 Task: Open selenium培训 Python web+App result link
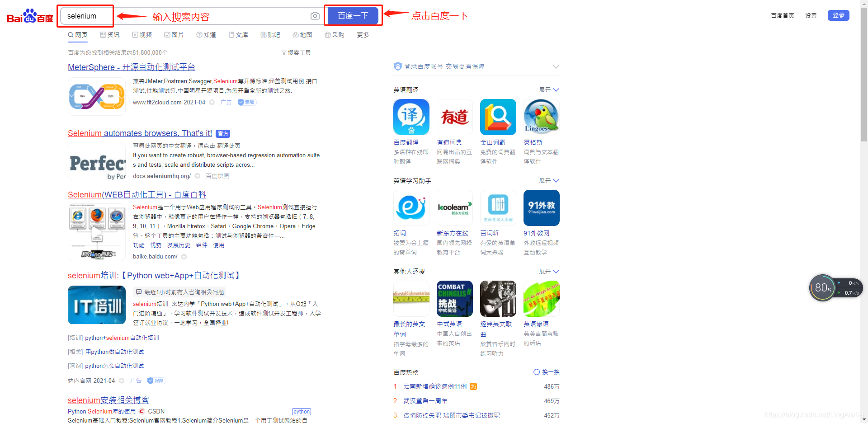tap(155, 276)
